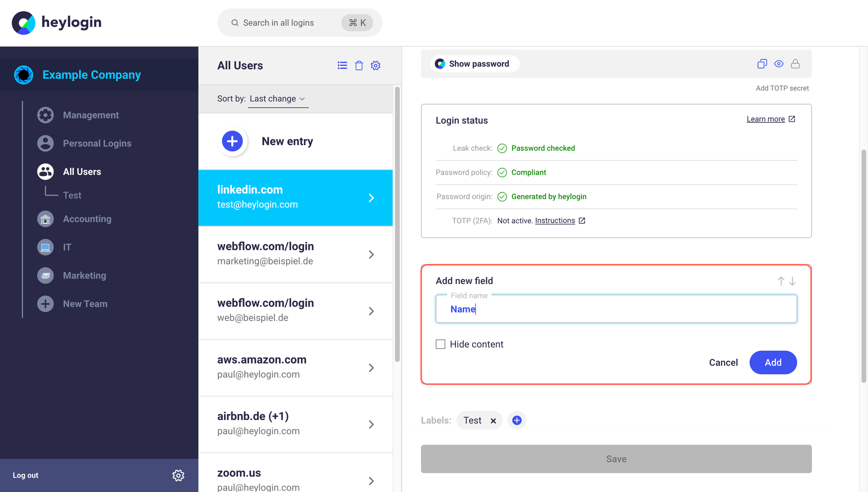Open the Marketing team
The height and width of the screenshot is (492, 868).
pyautogui.click(x=84, y=276)
